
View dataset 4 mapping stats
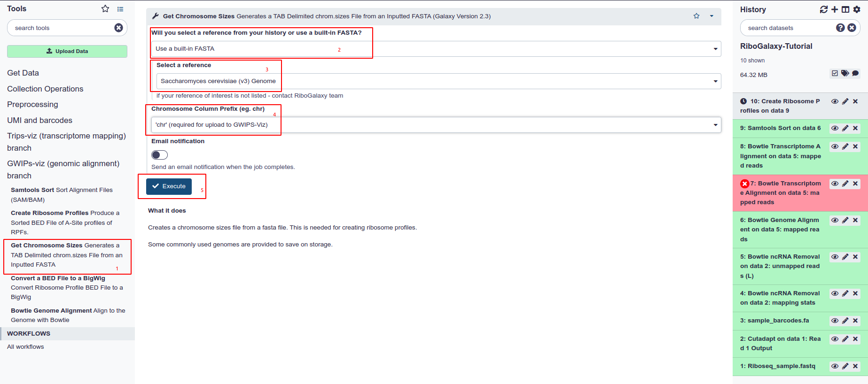[x=835, y=293]
